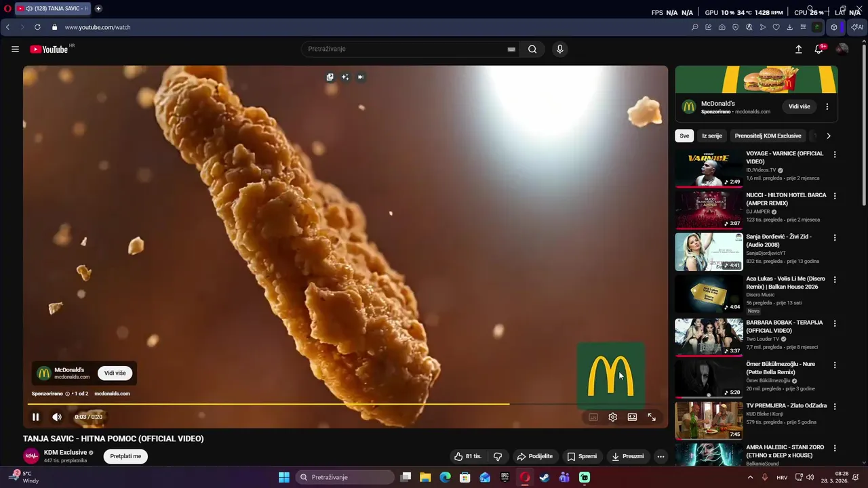The image size is (868, 488).
Task: Open the player settings gear
Action: 613,418
